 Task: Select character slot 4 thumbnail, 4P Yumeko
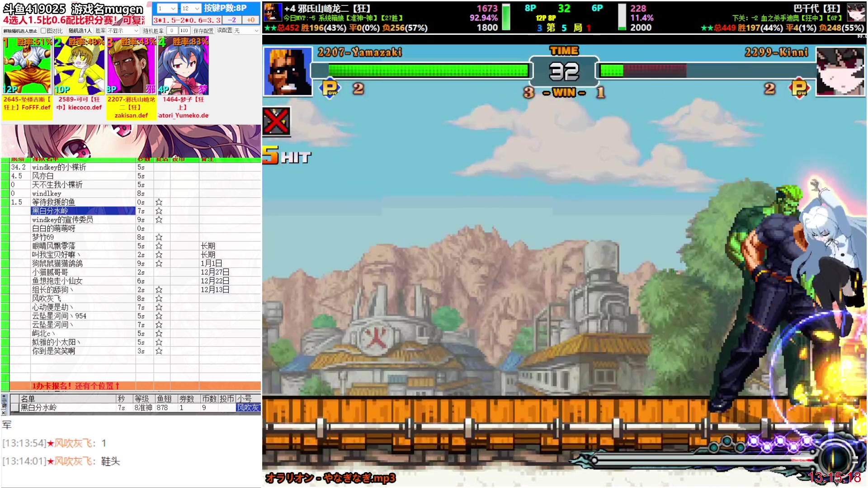point(183,66)
